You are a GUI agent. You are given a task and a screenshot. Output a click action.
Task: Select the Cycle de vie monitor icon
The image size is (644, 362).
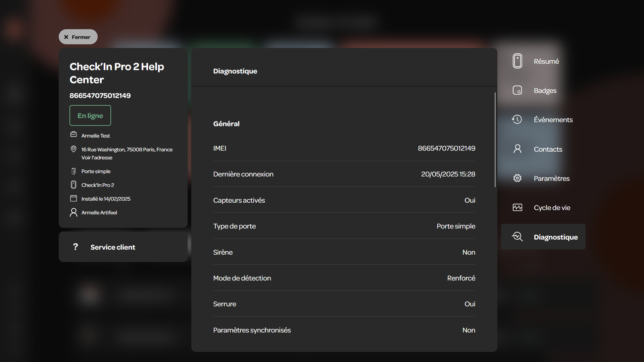(x=517, y=207)
